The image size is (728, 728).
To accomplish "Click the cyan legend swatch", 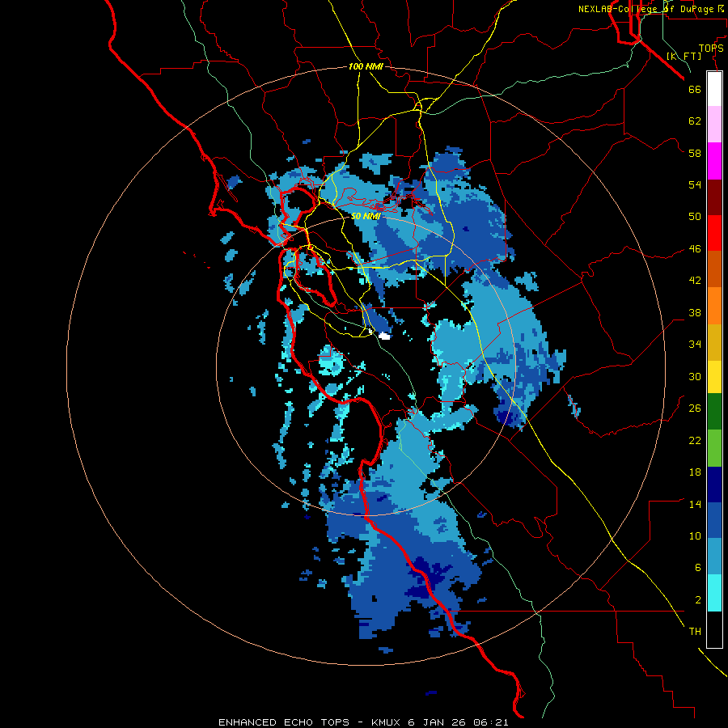I will pyautogui.click(x=714, y=593).
